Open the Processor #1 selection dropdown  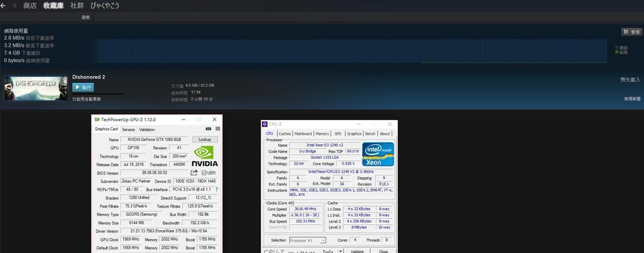click(x=307, y=240)
